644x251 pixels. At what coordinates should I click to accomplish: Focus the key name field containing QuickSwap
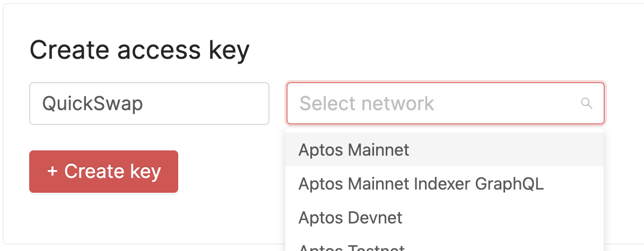click(149, 103)
